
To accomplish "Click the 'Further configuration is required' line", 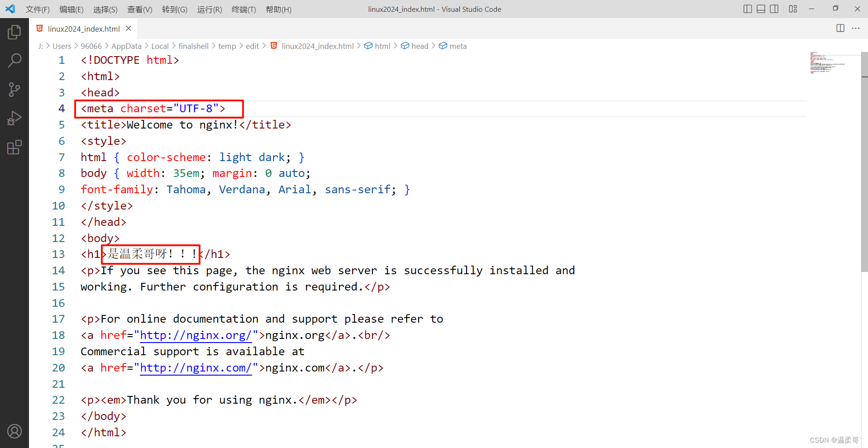I will pyautogui.click(x=235, y=287).
